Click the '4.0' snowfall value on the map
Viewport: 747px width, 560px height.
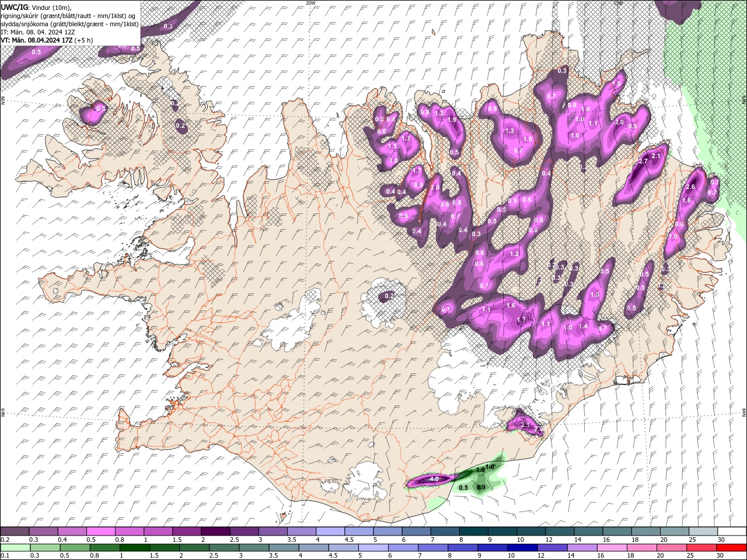[x=434, y=479]
